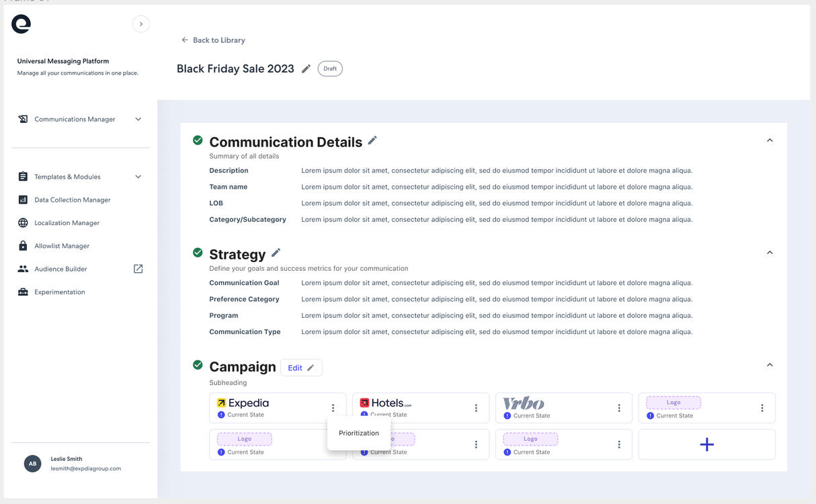Open Data Collection Manager in sidebar
The image size is (816, 504).
(72, 200)
